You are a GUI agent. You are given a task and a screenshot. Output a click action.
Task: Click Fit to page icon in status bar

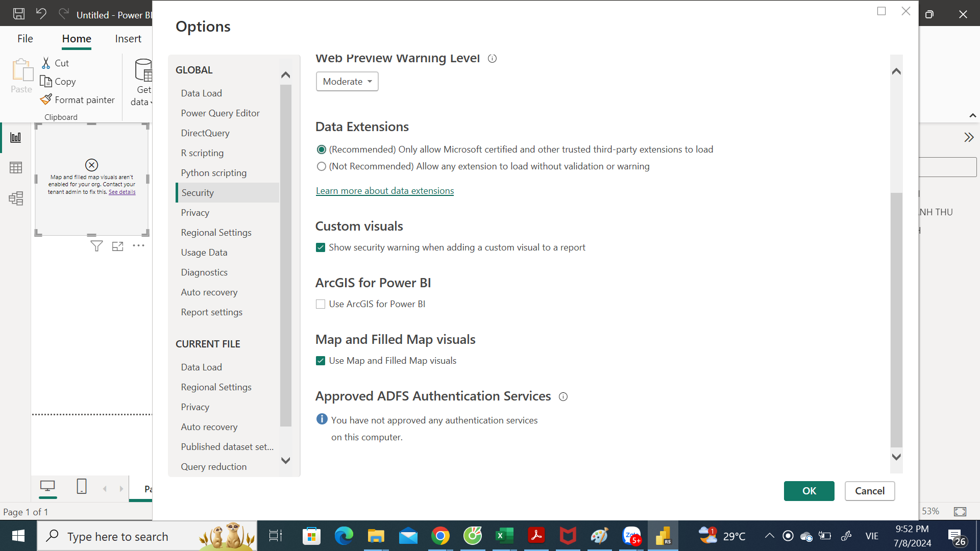(x=960, y=511)
